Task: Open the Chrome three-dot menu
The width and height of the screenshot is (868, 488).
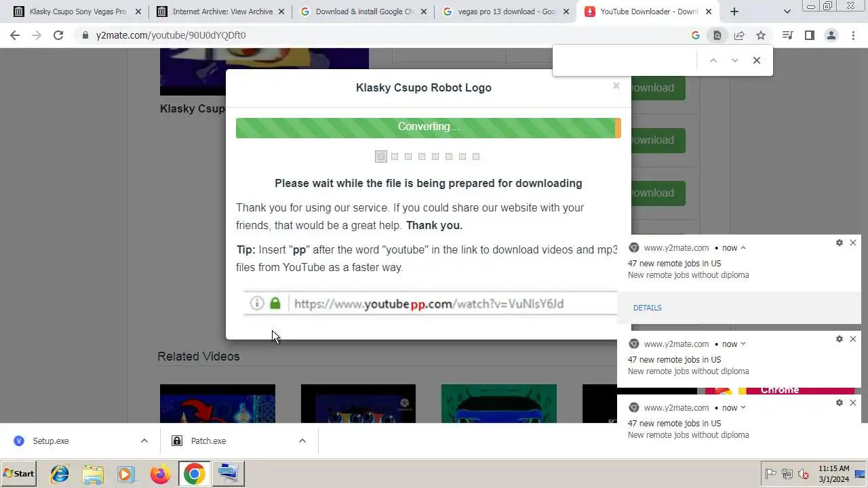Action: 853,35
